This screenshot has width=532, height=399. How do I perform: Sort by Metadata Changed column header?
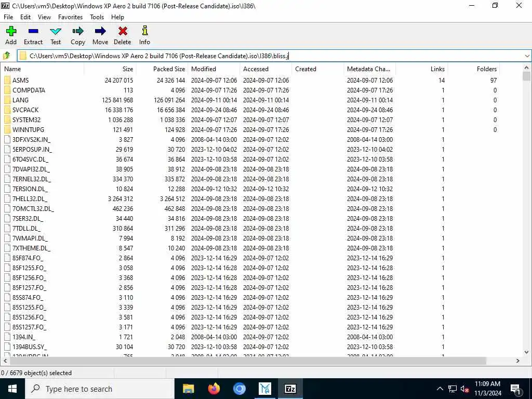[369, 69]
